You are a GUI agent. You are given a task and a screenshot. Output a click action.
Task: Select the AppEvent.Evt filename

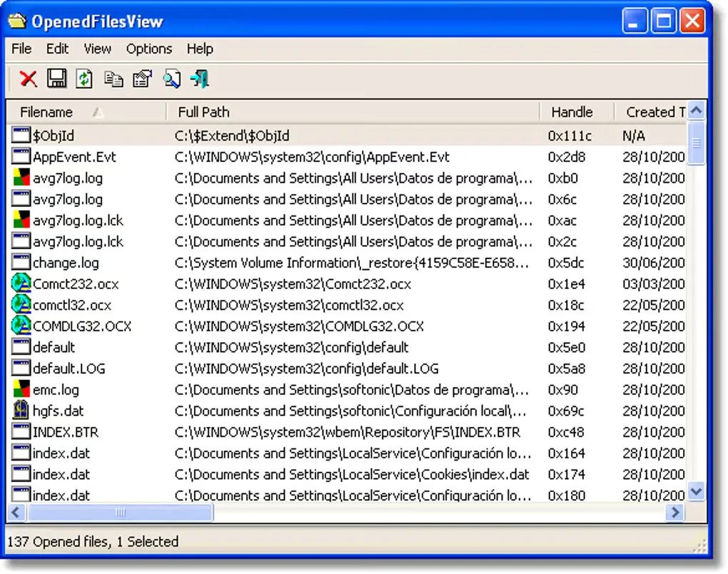(x=74, y=157)
